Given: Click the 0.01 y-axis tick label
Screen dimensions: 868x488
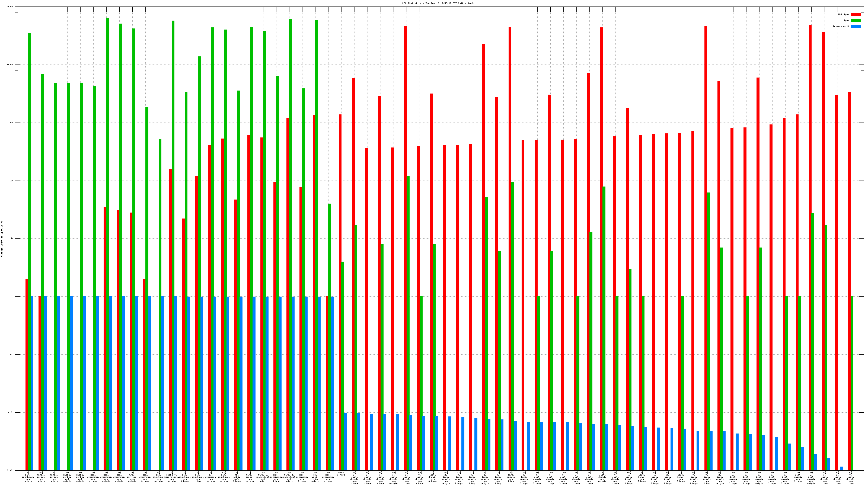Looking at the screenshot, I should pos(11,412).
